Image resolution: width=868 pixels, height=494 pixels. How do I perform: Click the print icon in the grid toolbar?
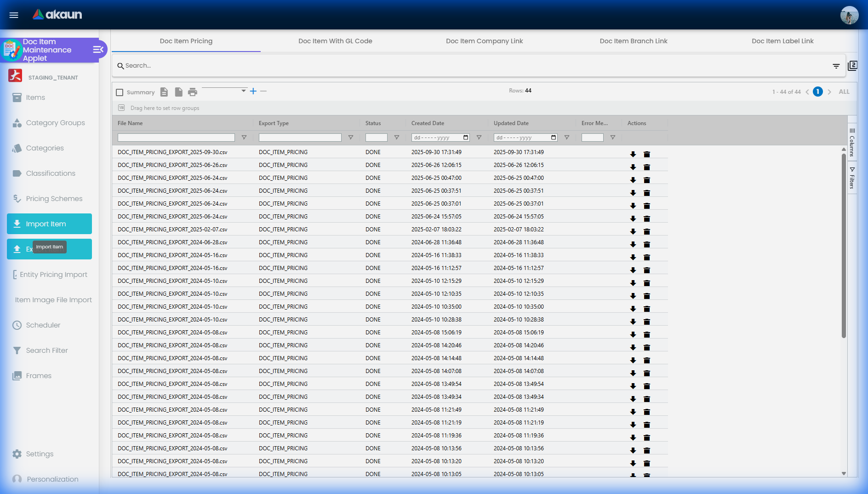click(x=192, y=92)
